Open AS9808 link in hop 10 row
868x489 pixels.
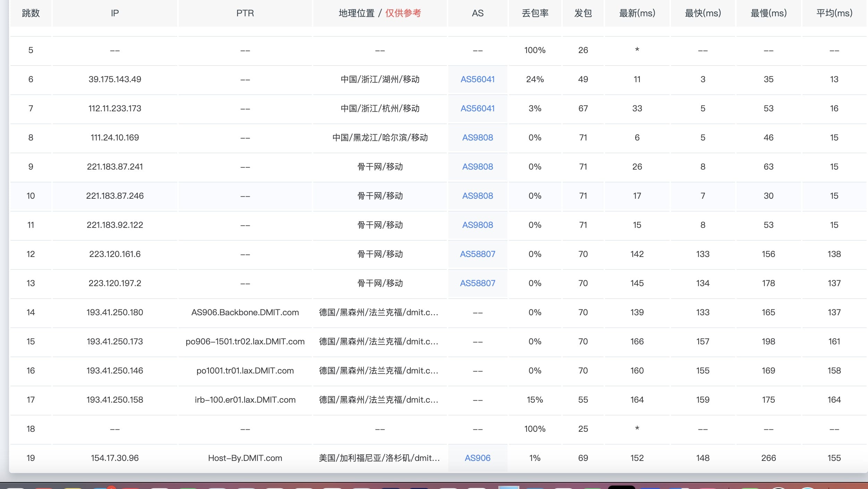pyautogui.click(x=477, y=196)
